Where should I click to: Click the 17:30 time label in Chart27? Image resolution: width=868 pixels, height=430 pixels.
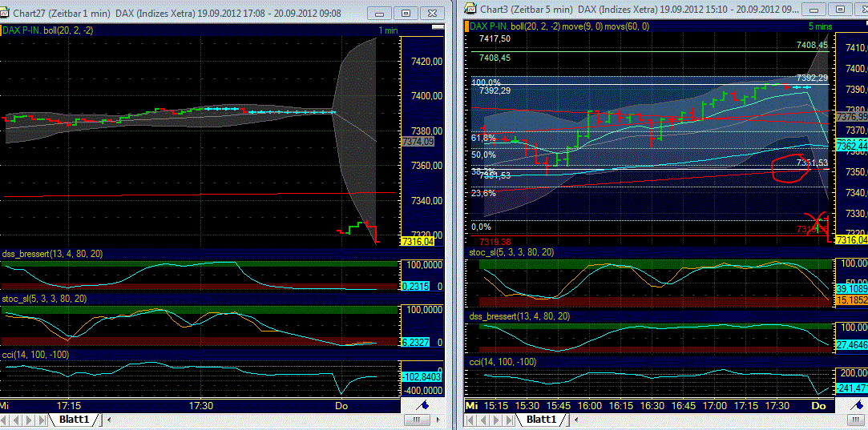point(200,406)
